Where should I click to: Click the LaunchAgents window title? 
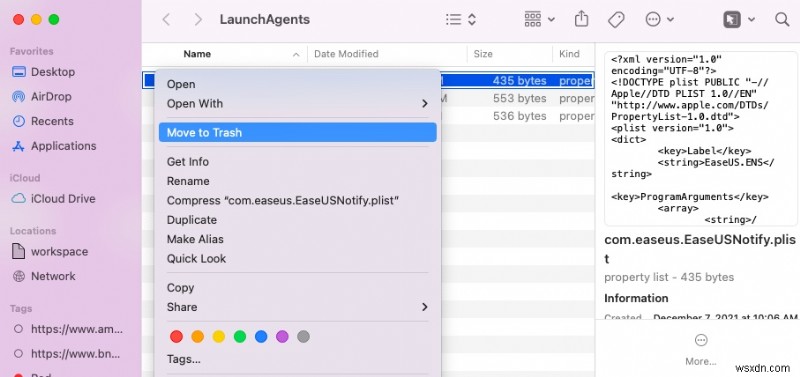(x=264, y=20)
